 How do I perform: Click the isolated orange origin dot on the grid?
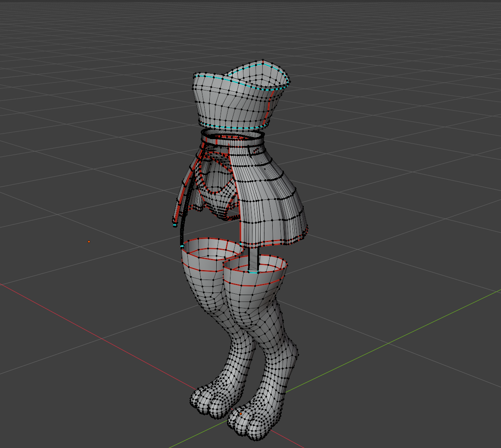coord(89,242)
